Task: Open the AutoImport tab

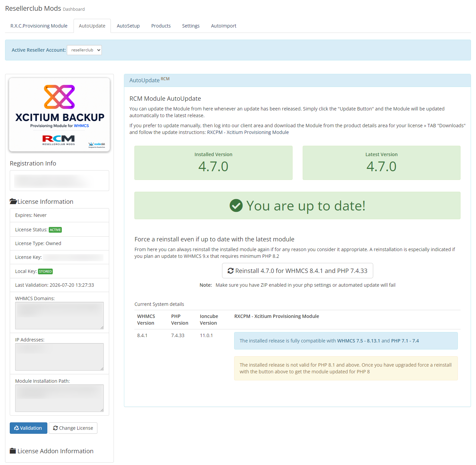Action: 224,26
